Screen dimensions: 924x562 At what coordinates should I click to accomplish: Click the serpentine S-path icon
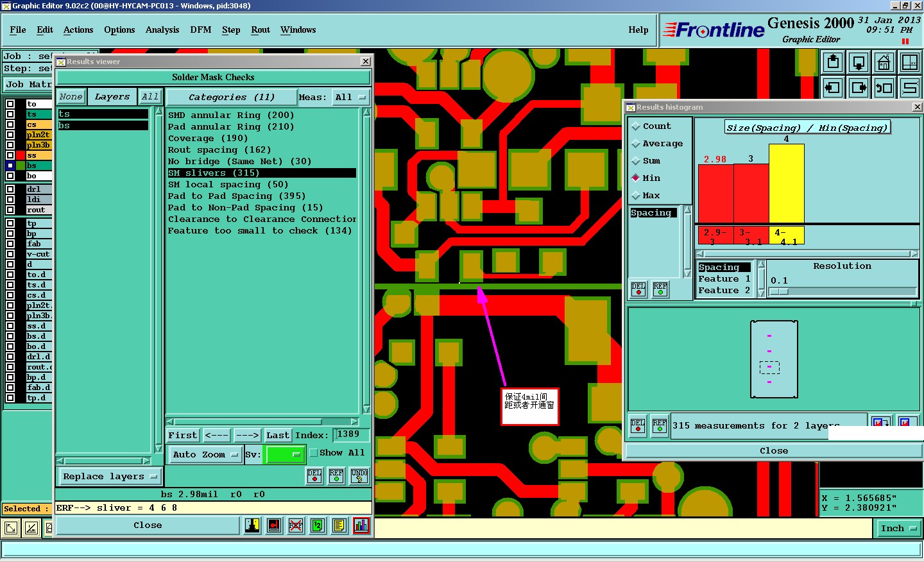tap(910, 87)
